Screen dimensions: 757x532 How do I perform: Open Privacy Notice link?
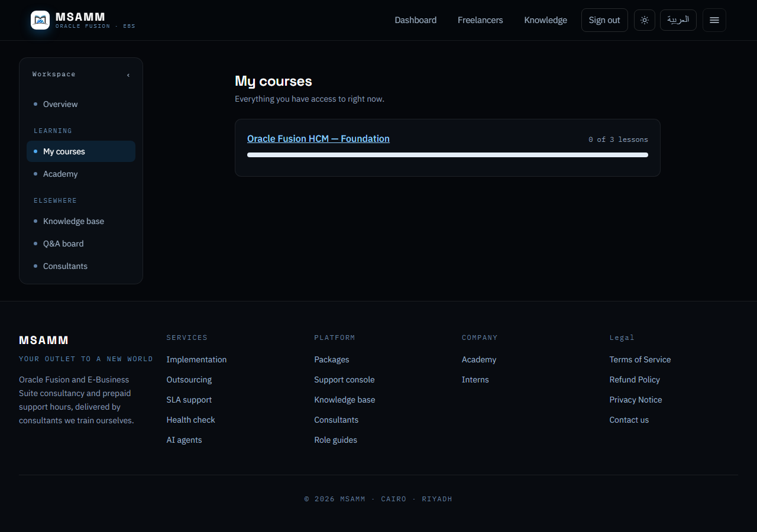pos(636,400)
